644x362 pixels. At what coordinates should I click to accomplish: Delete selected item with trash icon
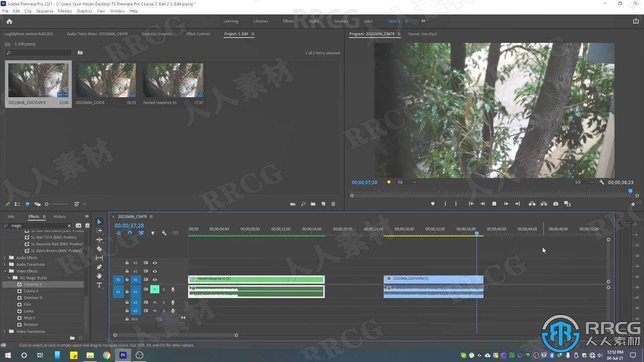333,204
